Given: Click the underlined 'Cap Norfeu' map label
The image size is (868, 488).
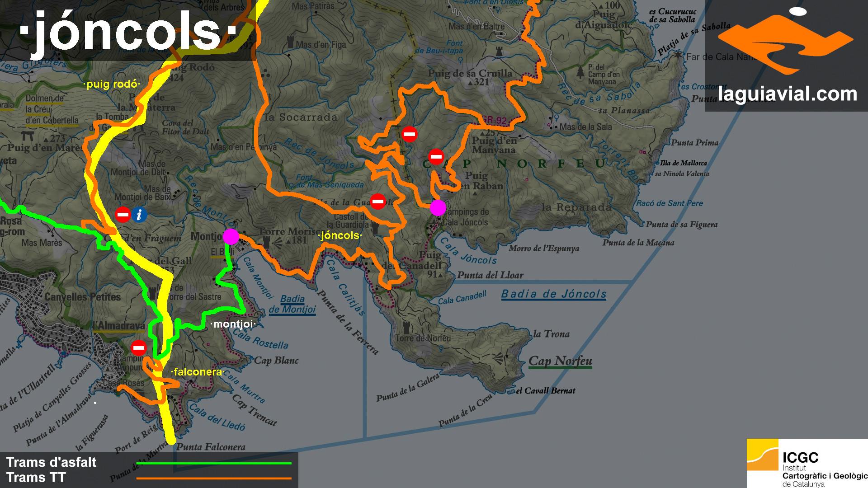Looking at the screenshot, I should [560, 361].
